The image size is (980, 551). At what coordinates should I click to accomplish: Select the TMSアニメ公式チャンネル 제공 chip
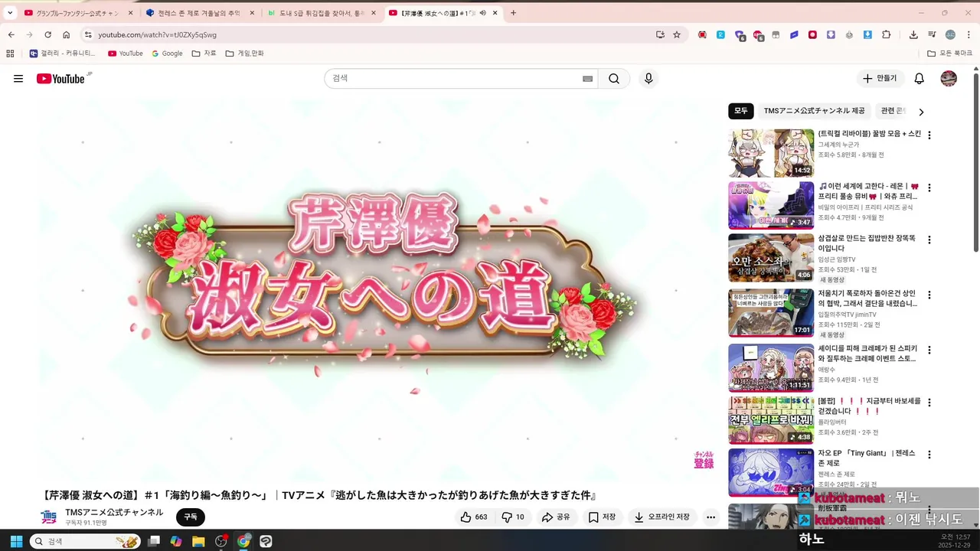pyautogui.click(x=814, y=111)
